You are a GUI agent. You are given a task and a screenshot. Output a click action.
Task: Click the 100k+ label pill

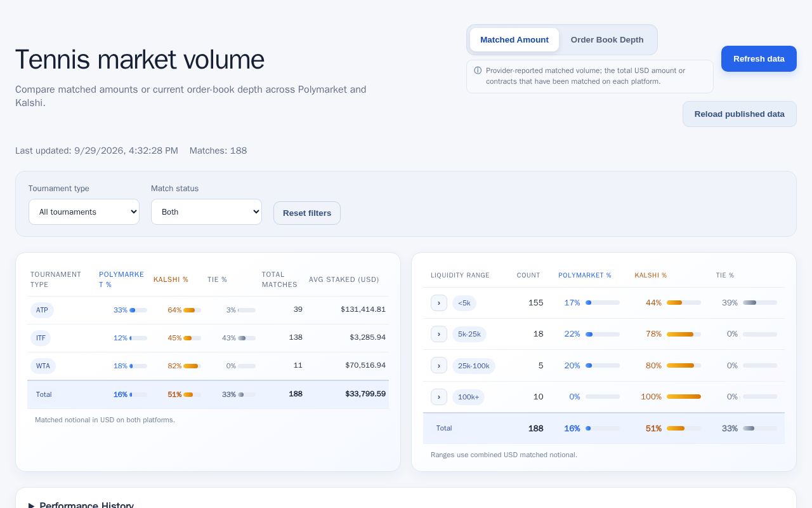(x=468, y=397)
